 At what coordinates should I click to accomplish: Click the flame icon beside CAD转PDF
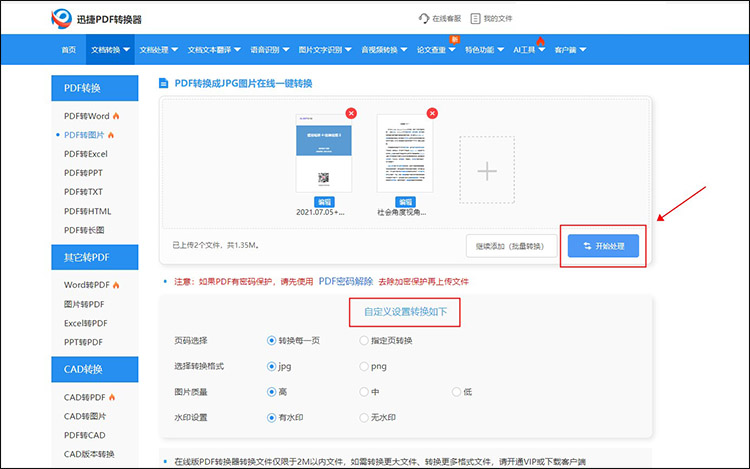(x=112, y=397)
